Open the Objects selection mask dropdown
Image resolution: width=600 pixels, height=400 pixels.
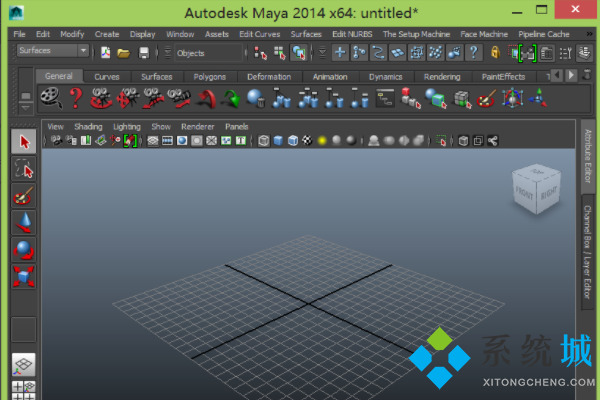tap(205, 52)
